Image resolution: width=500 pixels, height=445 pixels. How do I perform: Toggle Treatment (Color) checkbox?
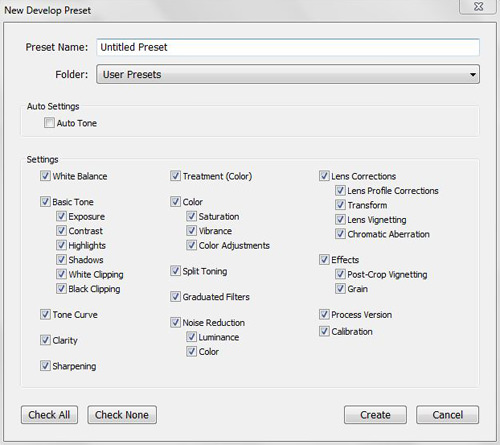coord(175,176)
